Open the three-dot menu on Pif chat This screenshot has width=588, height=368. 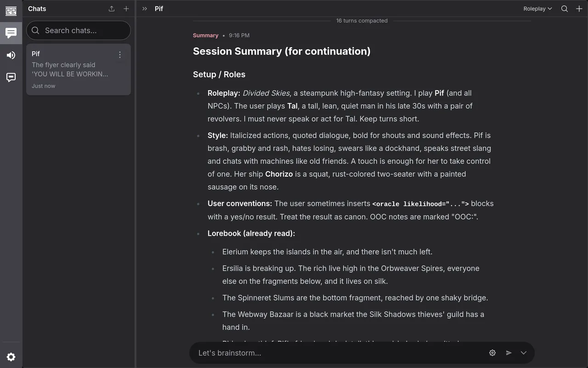click(120, 55)
